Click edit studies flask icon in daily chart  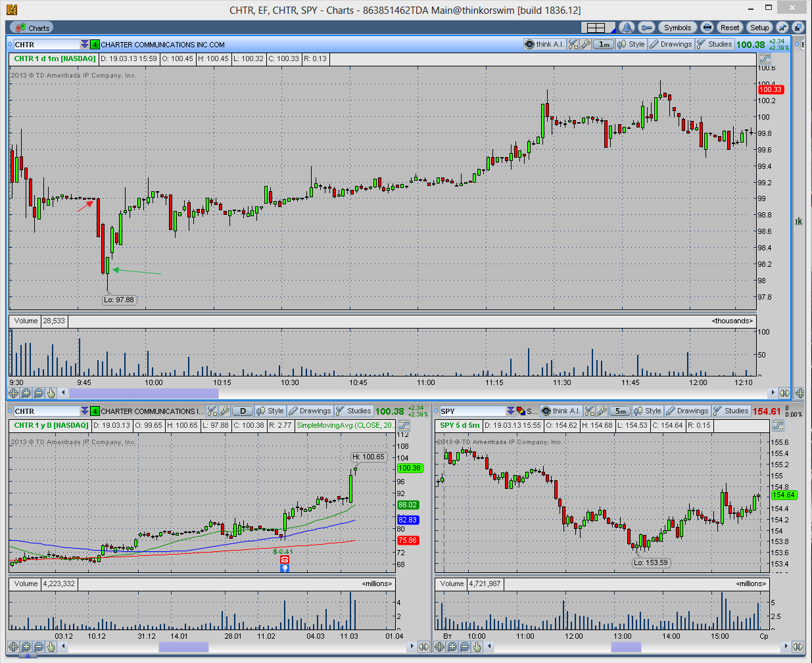[x=212, y=411]
